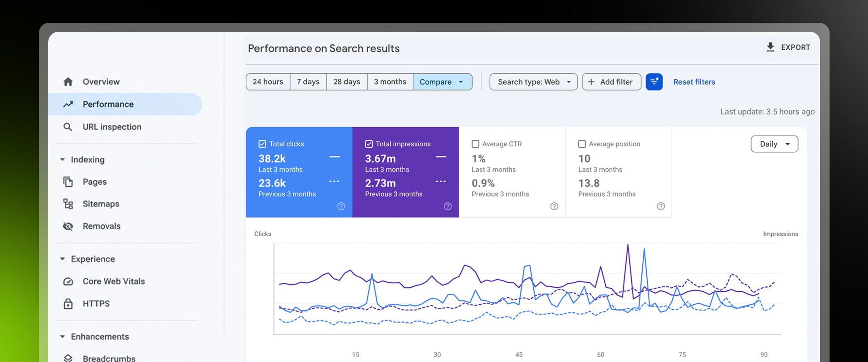Click the solid line legend in Total impressions
The height and width of the screenshot is (362, 868).
coord(441,157)
